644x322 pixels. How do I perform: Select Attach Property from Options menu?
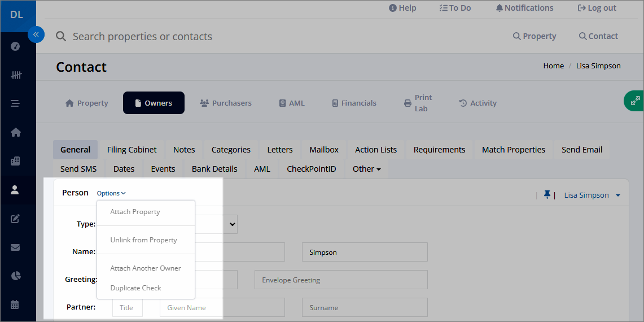(x=135, y=212)
